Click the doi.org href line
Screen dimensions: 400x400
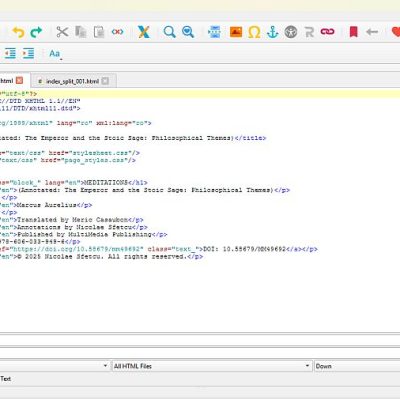click(x=159, y=249)
